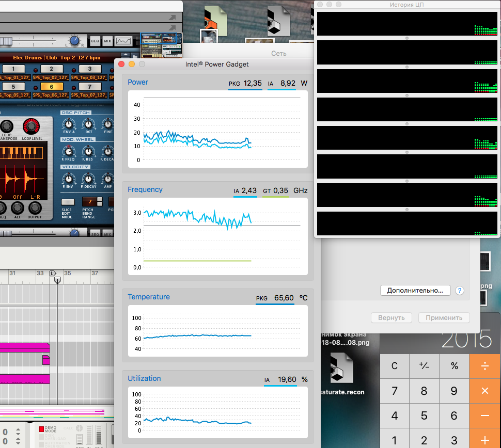
Task: Click the slice waveform display
Action: tap(22, 179)
